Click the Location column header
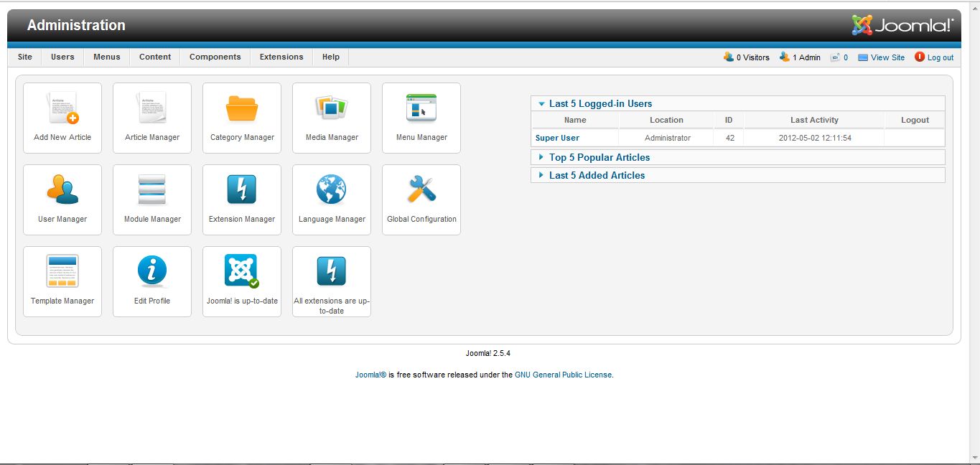This screenshot has width=980, height=465. coord(667,120)
